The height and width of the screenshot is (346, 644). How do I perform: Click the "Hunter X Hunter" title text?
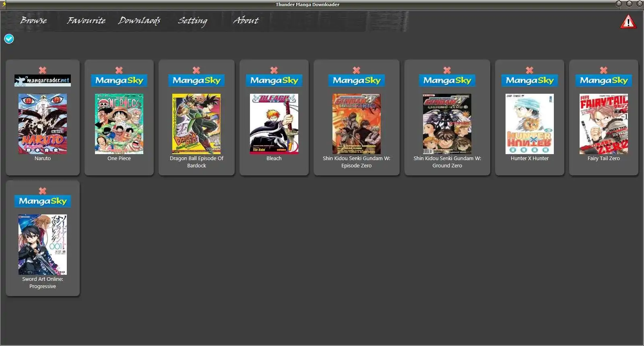530,158
